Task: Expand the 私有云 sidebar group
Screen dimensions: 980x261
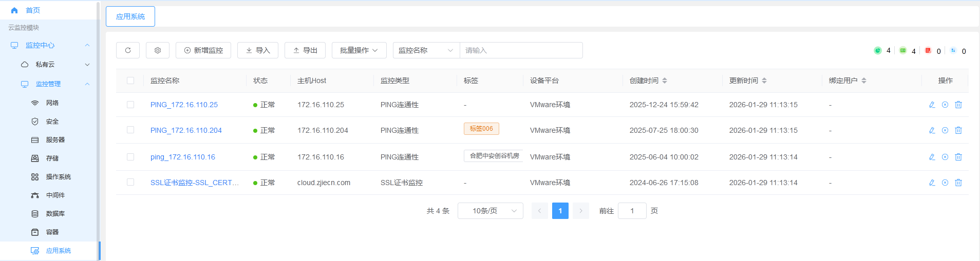Action: click(87, 65)
